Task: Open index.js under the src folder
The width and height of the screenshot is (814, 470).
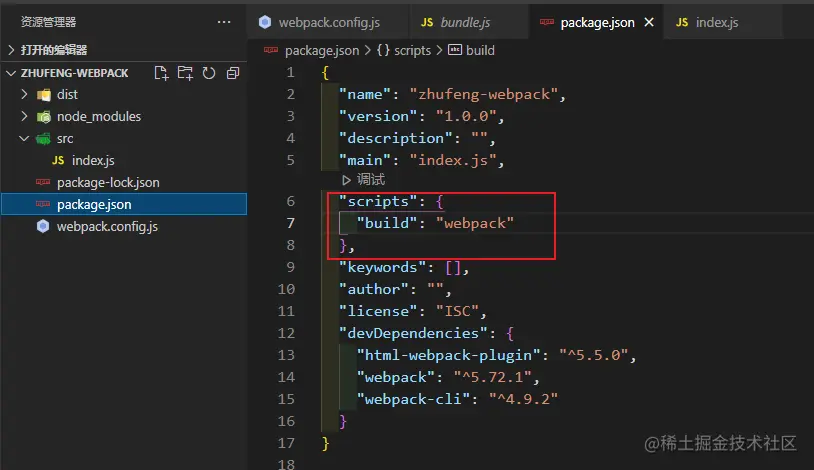Action: tap(93, 160)
